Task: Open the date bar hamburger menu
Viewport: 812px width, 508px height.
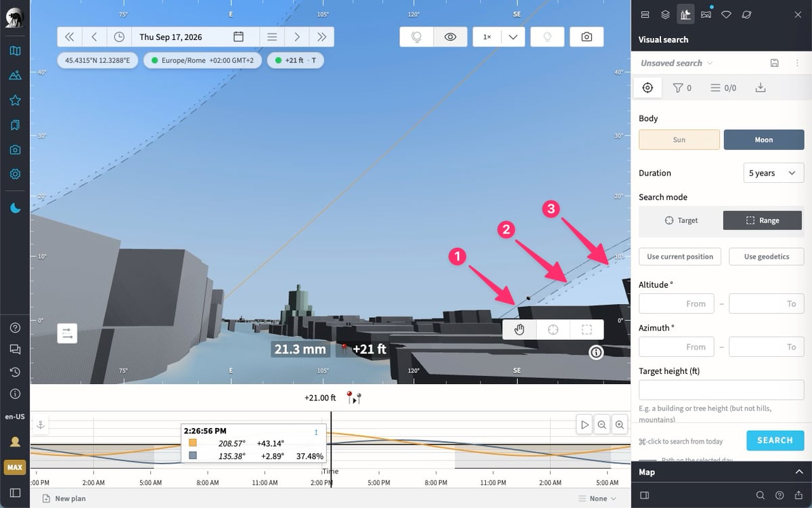Action: 272,37
